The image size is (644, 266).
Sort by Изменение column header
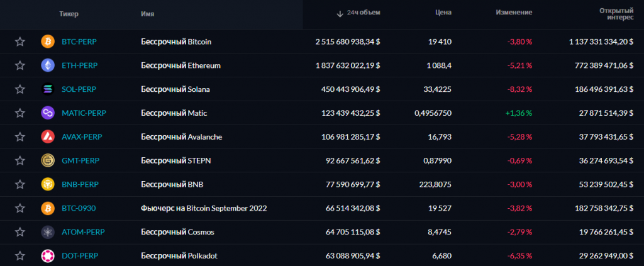point(514,13)
